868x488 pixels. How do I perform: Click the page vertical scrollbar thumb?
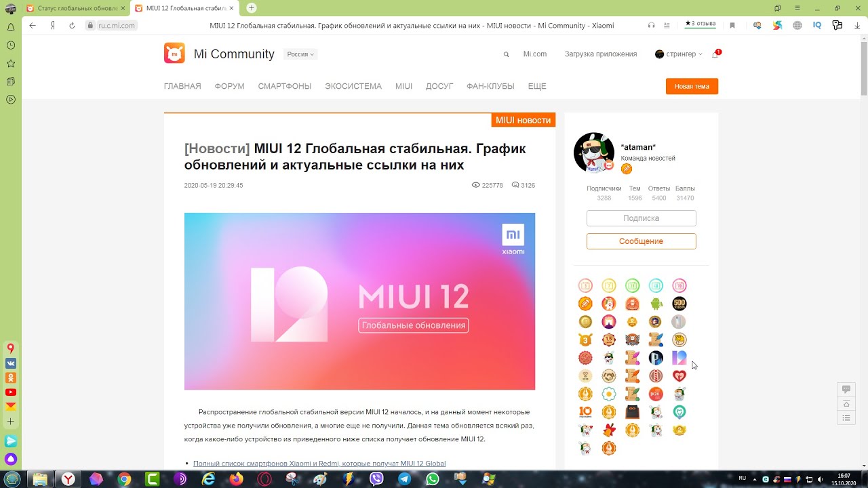(864, 68)
